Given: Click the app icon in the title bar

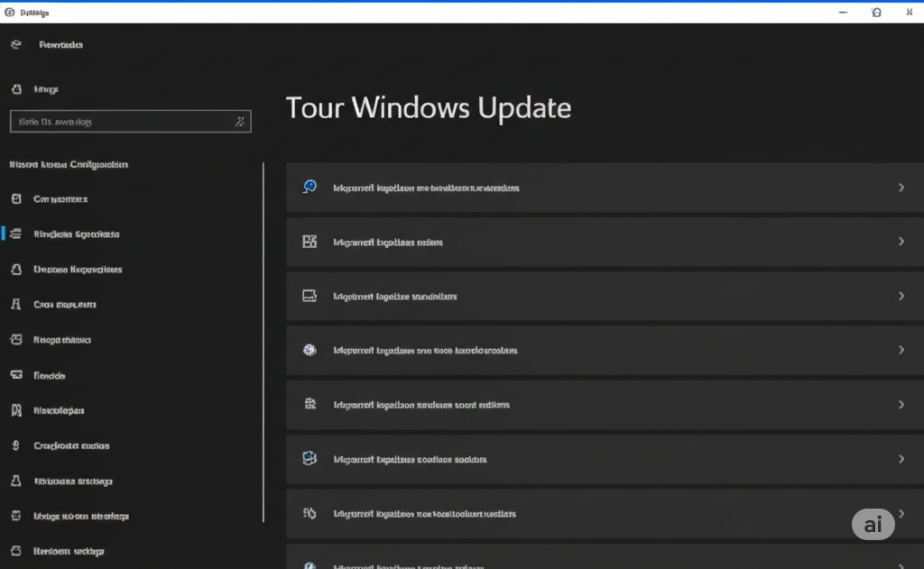Looking at the screenshot, I should [9, 13].
